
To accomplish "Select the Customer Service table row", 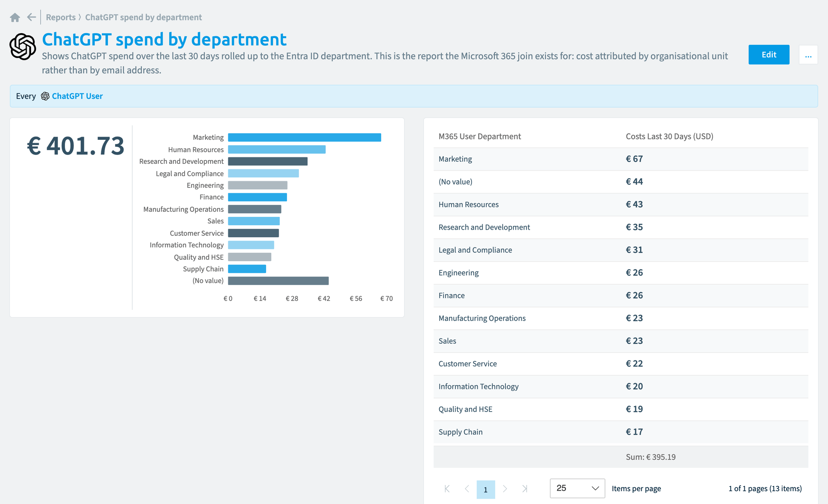I will tap(621, 364).
